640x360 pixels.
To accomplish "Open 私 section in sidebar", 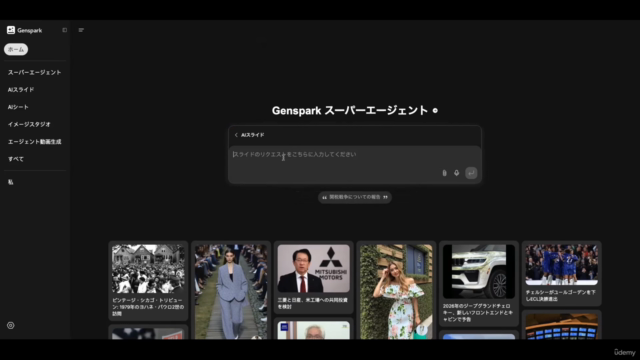I will [x=11, y=182].
